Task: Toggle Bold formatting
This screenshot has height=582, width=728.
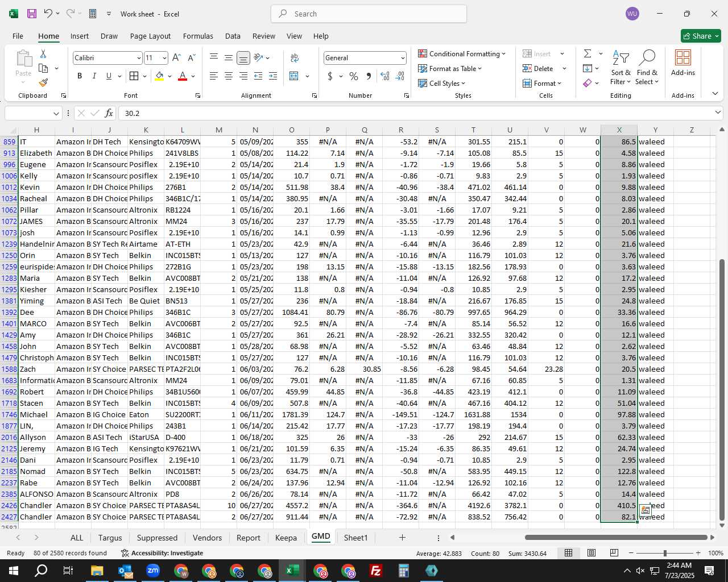Action: click(x=80, y=76)
